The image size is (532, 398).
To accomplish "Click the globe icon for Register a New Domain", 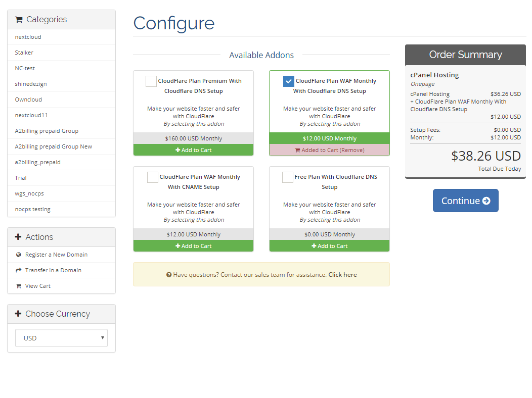I will tap(19, 255).
